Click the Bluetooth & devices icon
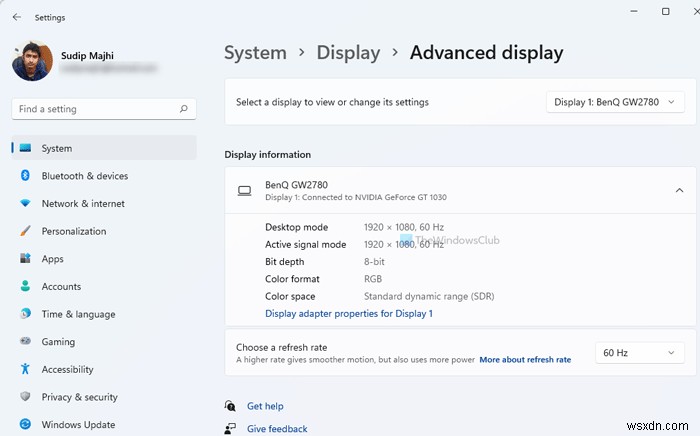The image size is (700, 436). coord(25,176)
